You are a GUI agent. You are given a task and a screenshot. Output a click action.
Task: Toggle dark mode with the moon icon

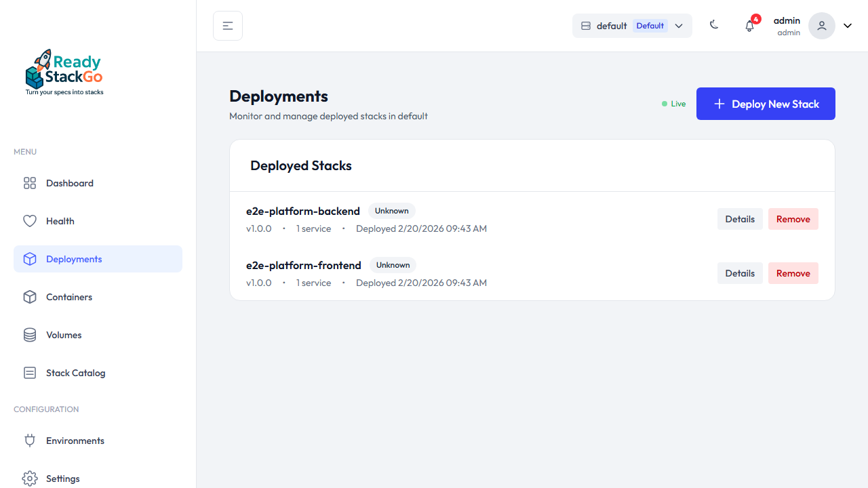click(714, 24)
